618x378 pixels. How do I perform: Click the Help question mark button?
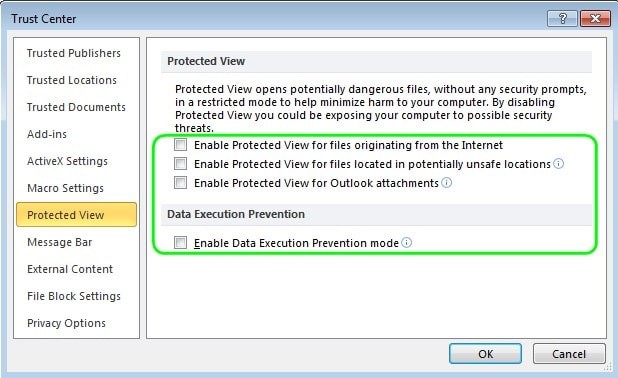click(562, 19)
